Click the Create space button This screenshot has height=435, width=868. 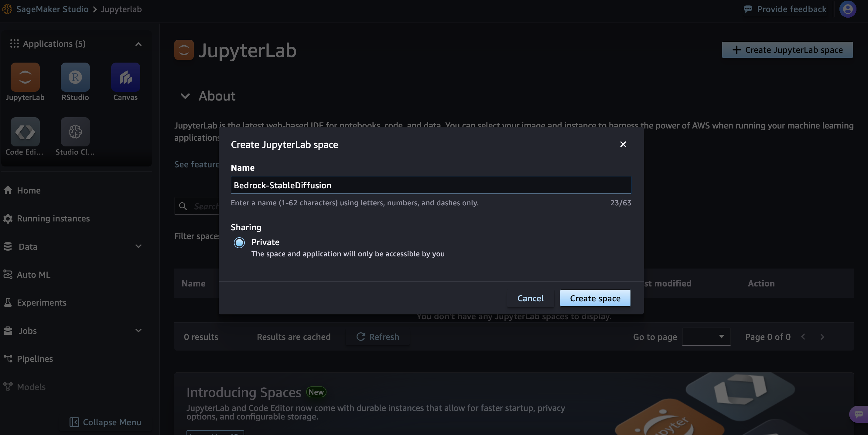pos(595,298)
